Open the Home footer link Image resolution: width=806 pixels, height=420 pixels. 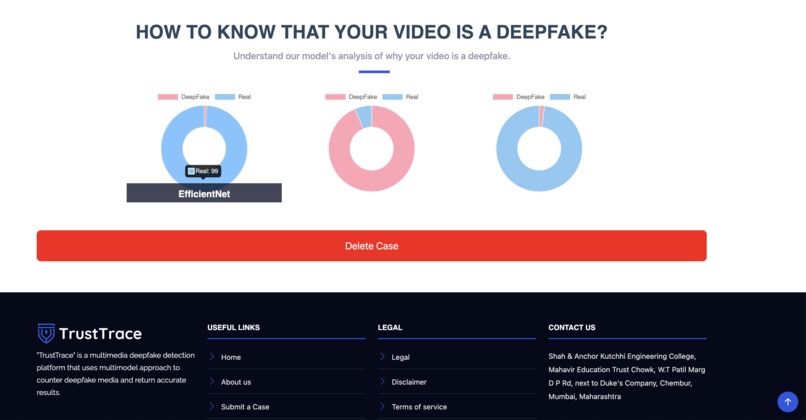tap(231, 357)
